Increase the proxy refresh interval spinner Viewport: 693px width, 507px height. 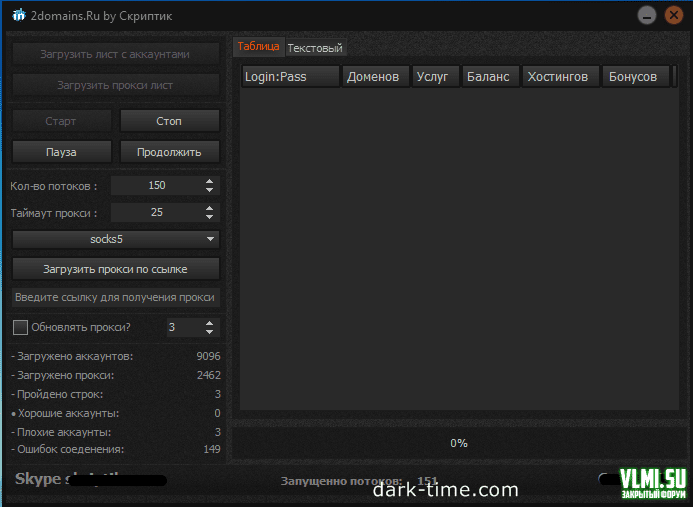(x=209, y=323)
